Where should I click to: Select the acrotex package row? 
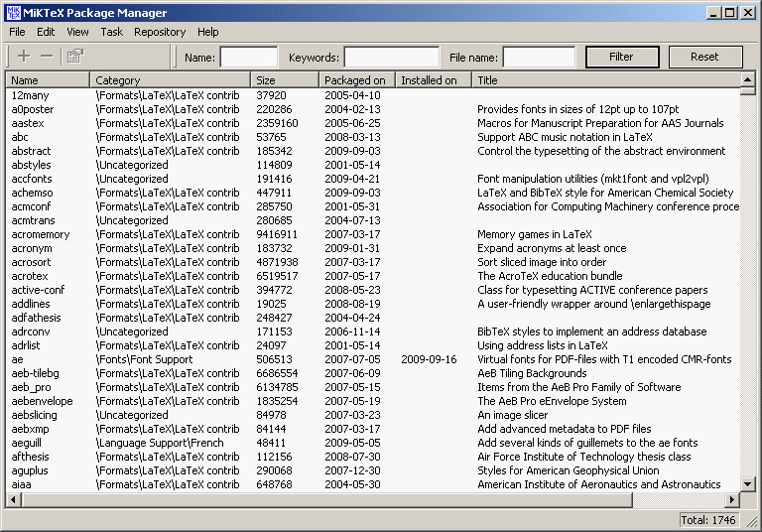pyautogui.click(x=373, y=276)
